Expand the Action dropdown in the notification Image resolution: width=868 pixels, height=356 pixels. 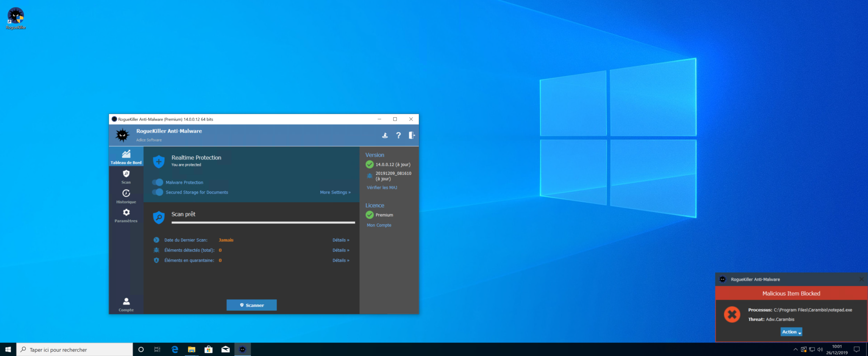click(x=791, y=332)
